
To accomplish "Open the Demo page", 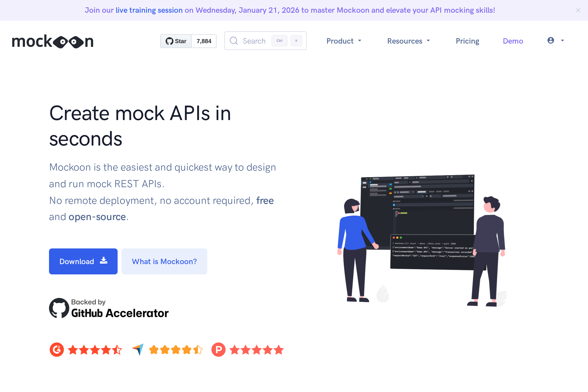I will (x=513, y=41).
